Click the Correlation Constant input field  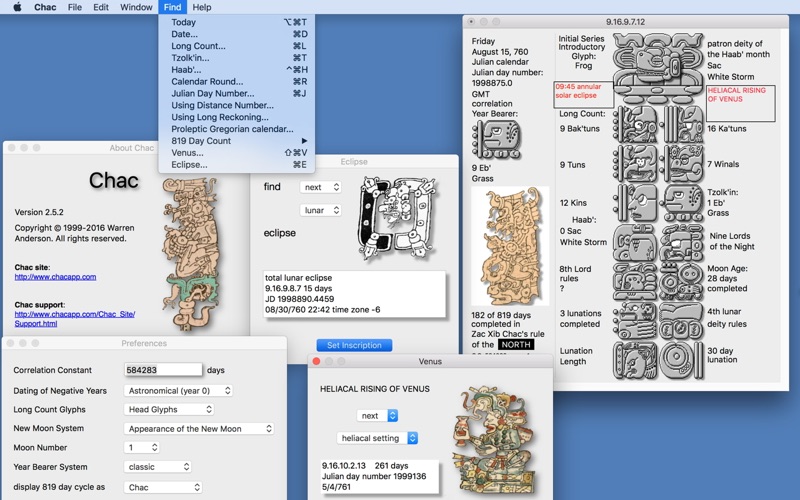163,370
